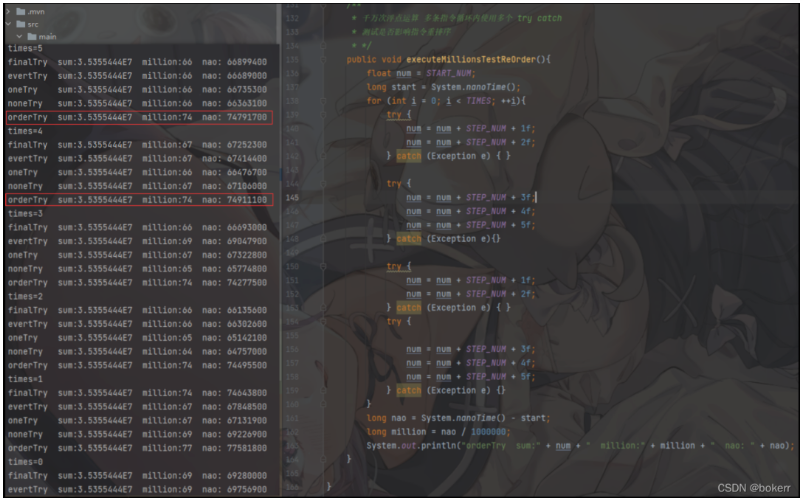Click highlighted catch keyword on line 148
The height and width of the screenshot is (501, 802).
(409, 239)
